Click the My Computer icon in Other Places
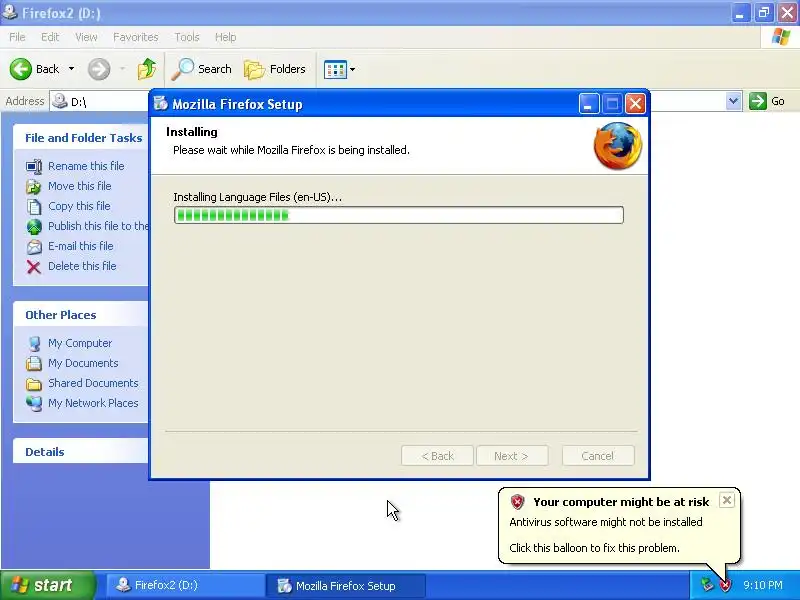 click(34, 343)
